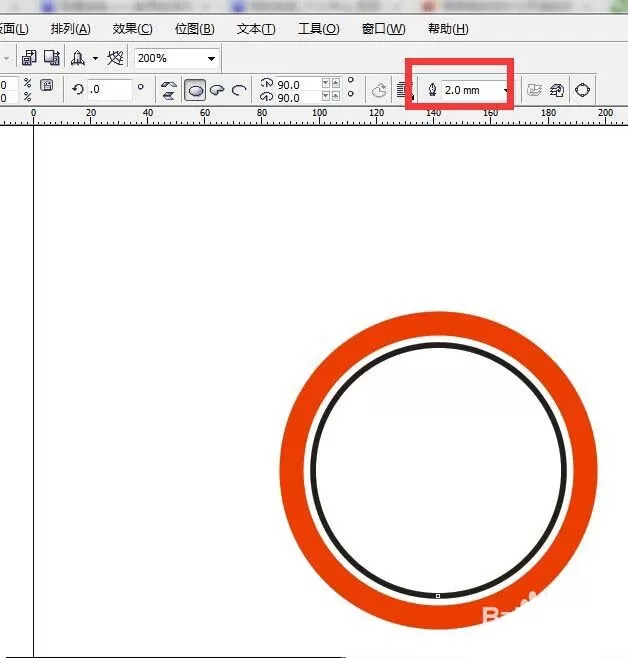
Task: Click the To Back of Layer icon
Action: (x=557, y=90)
